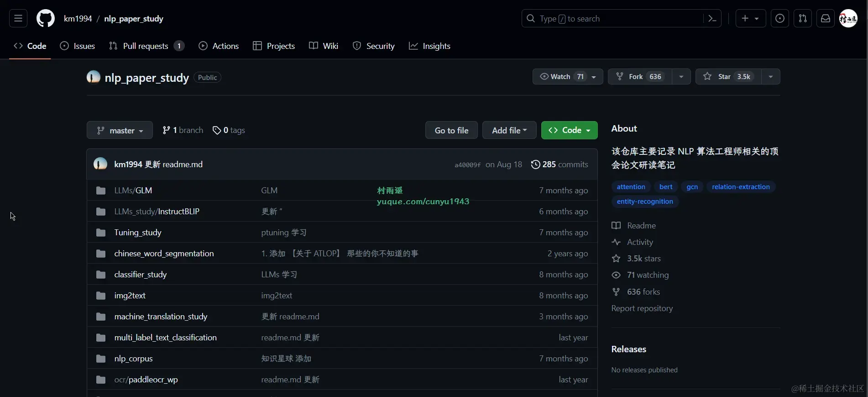Click the folder icon beside nlp_corpus
The width and height of the screenshot is (868, 397).
(101, 359)
